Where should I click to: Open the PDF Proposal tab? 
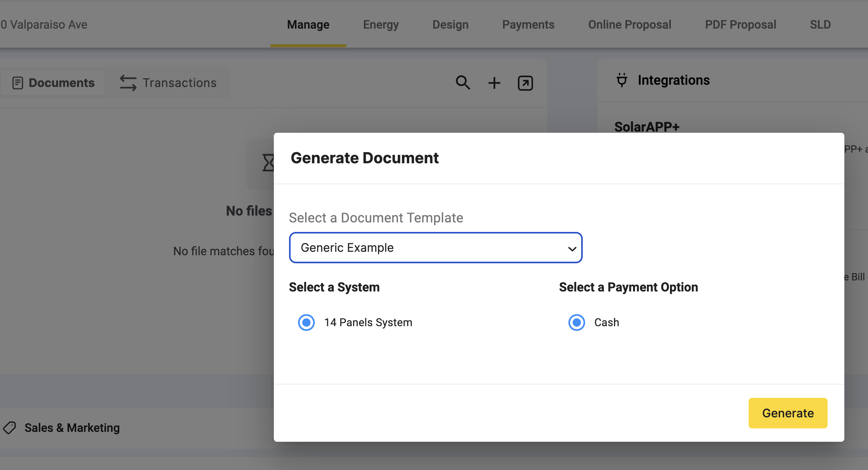[740, 24]
